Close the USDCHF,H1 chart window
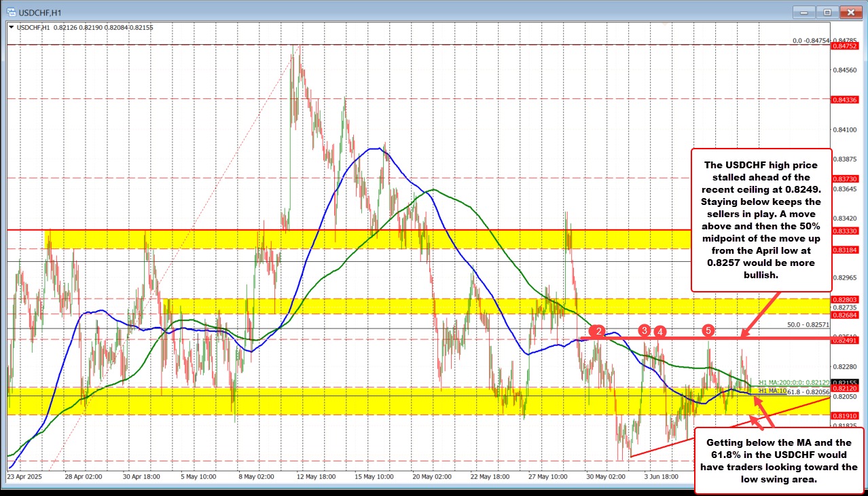 [x=849, y=12]
